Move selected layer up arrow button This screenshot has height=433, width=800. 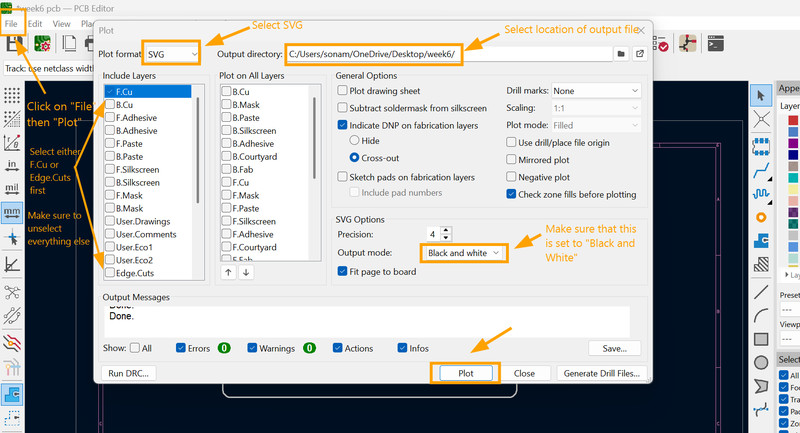point(228,272)
